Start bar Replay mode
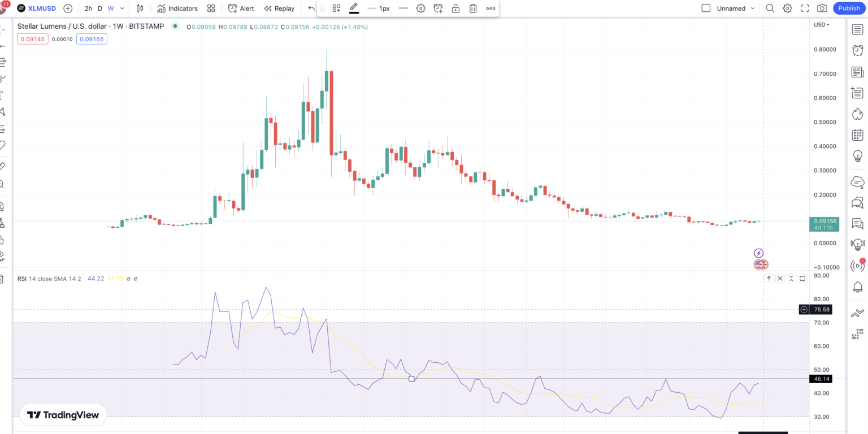This screenshot has width=868, height=434. coord(279,8)
